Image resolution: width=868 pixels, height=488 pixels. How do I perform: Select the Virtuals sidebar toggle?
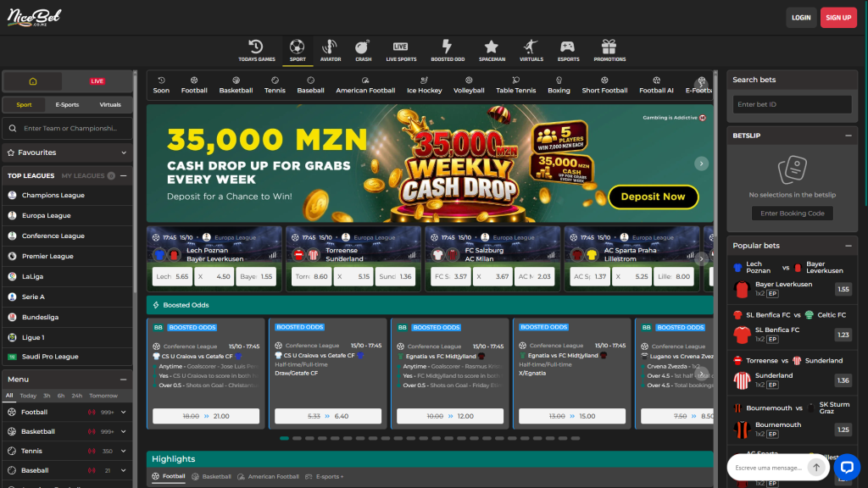point(110,104)
